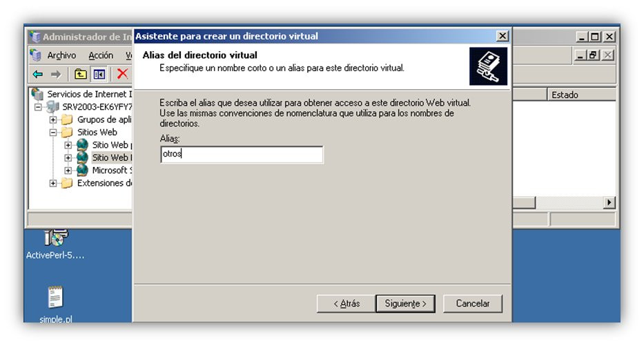Screen dimensions: 644x346
Task: Collapse the Sitios Web node
Action: click(x=53, y=133)
